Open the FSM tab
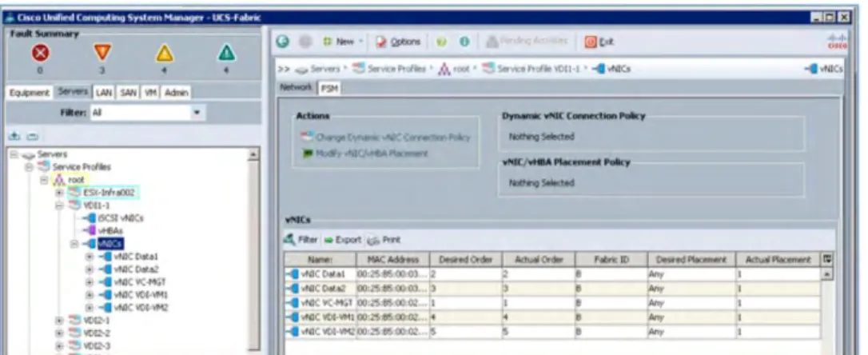 [x=328, y=88]
